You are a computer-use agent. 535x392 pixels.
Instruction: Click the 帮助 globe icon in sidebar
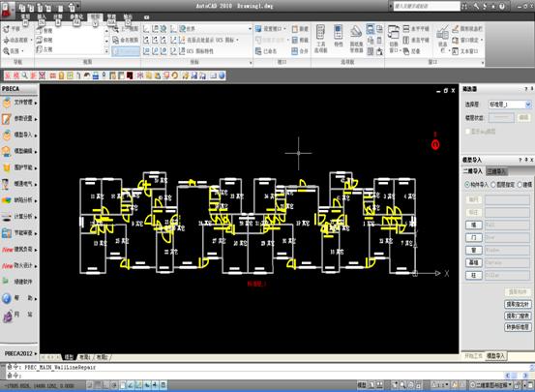tap(7, 298)
